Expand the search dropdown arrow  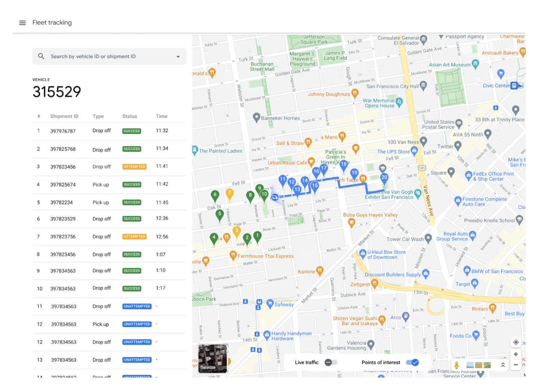[x=178, y=57]
